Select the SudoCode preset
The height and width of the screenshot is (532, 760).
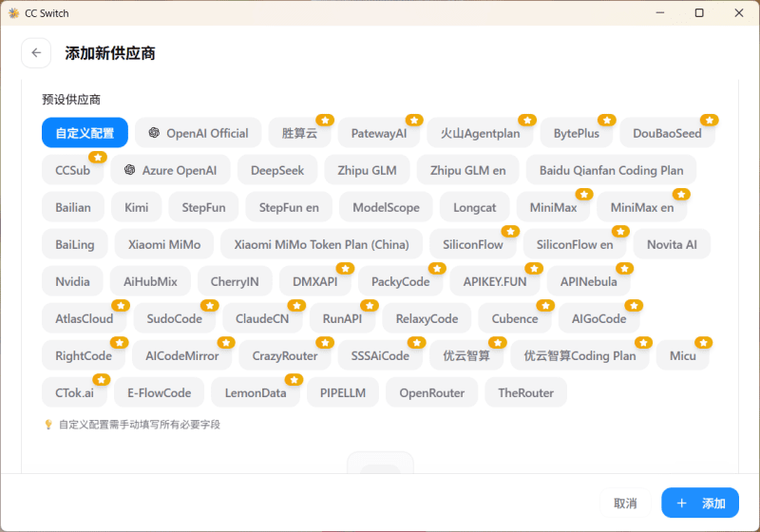(175, 319)
